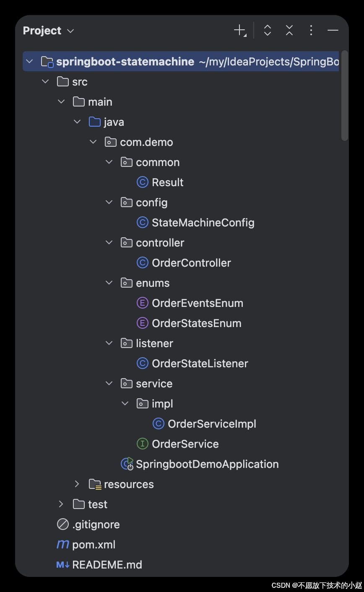The height and width of the screenshot is (592, 364).
Task: Click the vertical scrollbar of the project tree
Action: pos(345,96)
